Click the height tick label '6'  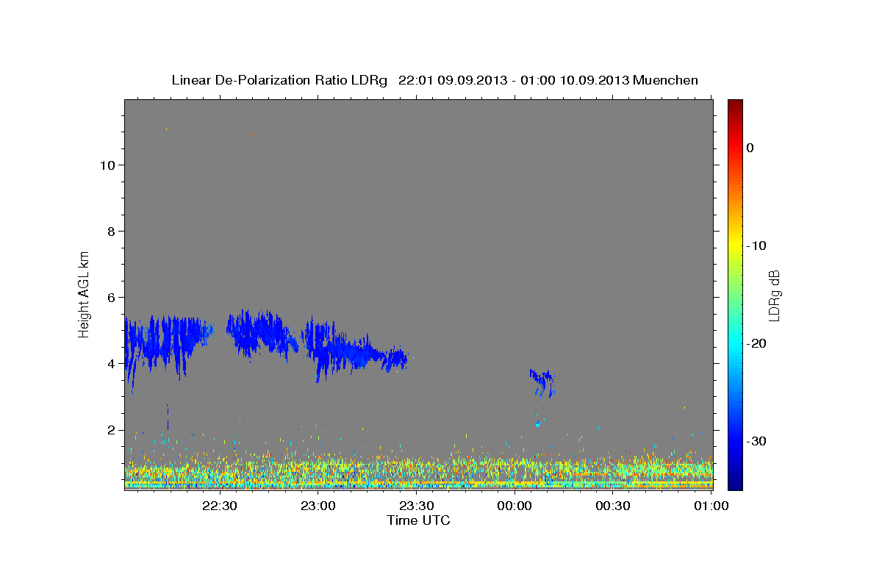110,297
